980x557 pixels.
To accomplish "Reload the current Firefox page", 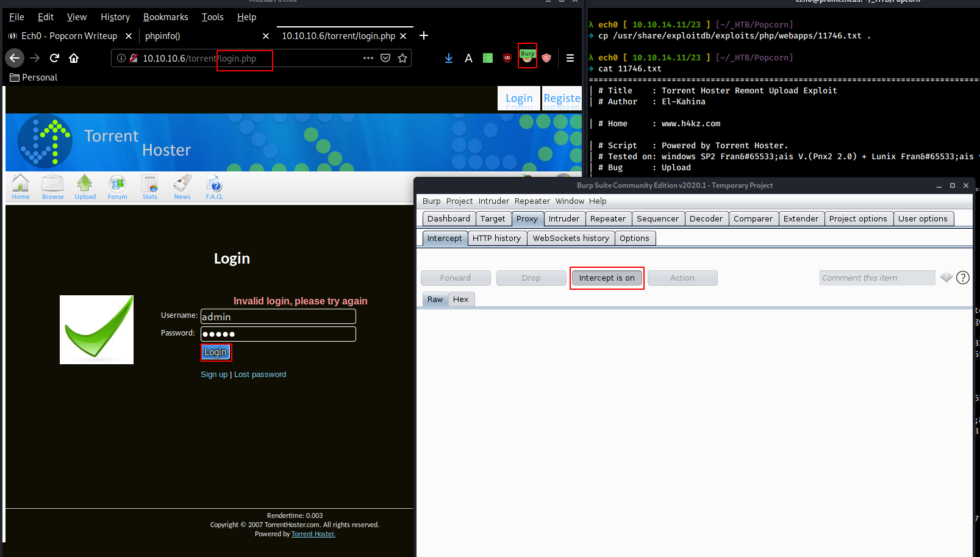I will pos(54,58).
